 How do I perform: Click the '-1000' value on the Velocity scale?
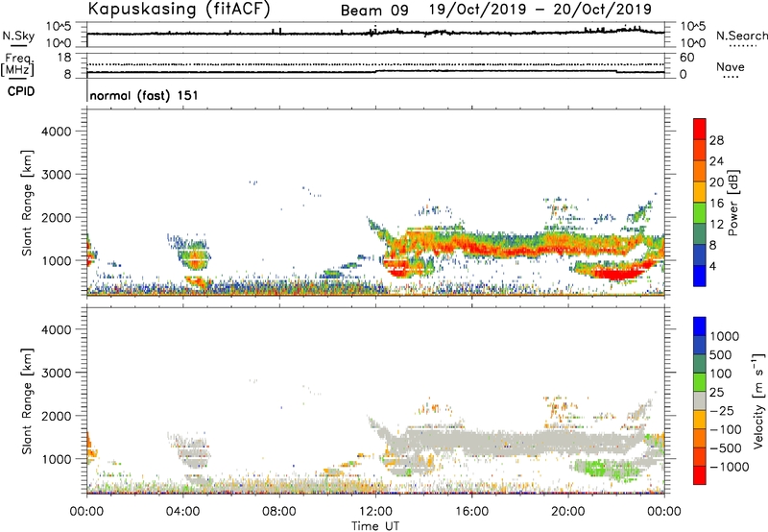[x=729, y=467]
